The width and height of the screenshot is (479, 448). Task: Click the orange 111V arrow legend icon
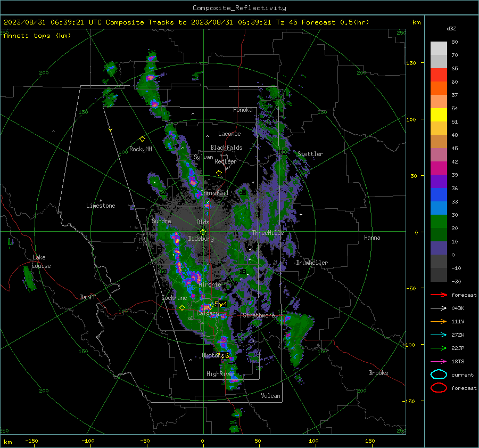point(439,321)
